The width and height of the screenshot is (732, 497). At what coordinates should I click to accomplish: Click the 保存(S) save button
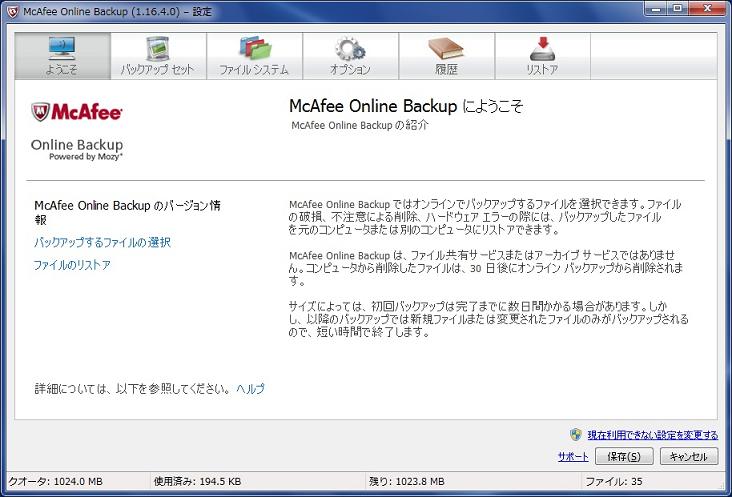[x=624, y=456]
